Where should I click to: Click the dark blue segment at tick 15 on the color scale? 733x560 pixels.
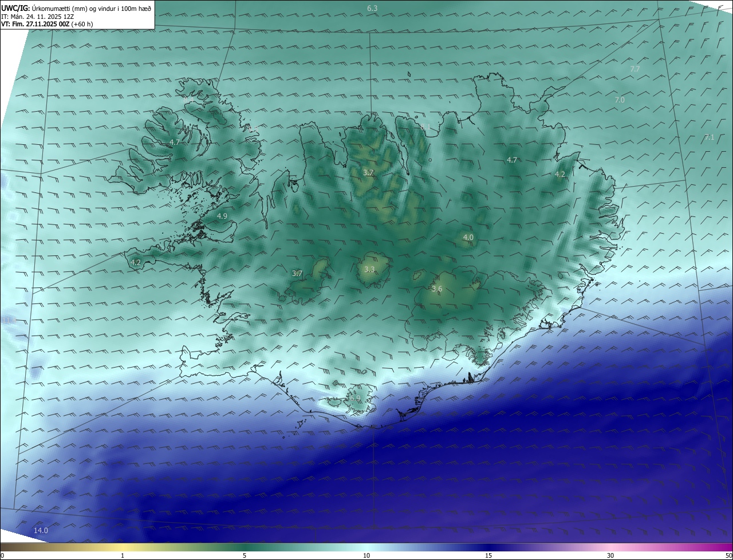tap(488, 547)
